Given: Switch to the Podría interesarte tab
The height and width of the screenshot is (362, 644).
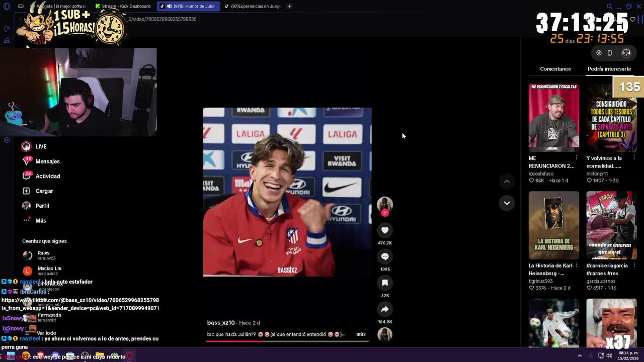Looking at the screenshot, I should (609, 69).
